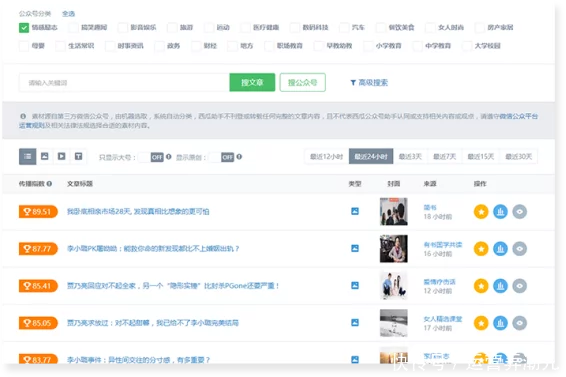The image size is (566, 377).
Task: Open cover thumbnail of the 89.51 article
Action: [393, 212]
